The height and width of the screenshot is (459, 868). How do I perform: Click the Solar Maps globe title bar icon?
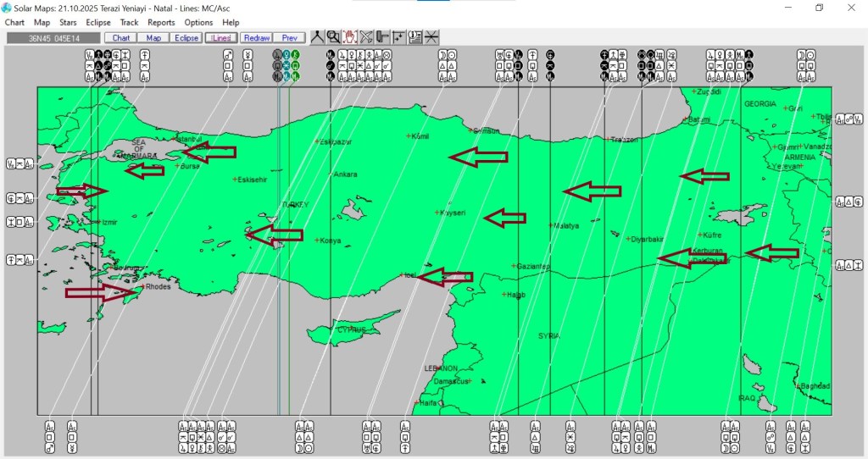(x=7, y=8)
